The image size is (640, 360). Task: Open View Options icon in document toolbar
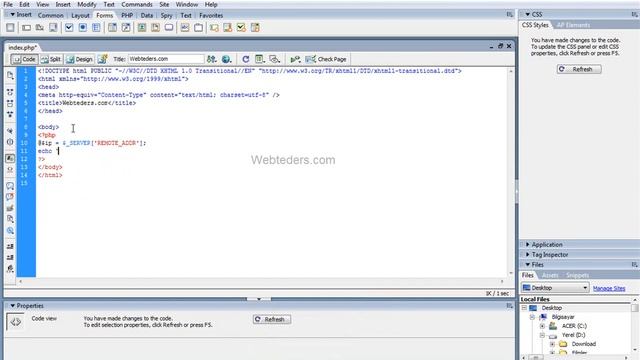pos(260,59)
